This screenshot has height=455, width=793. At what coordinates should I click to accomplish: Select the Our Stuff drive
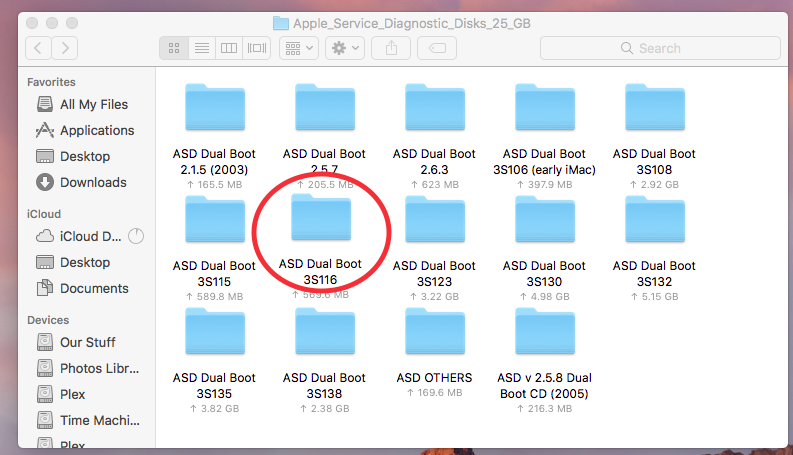[x=76, y=342]
